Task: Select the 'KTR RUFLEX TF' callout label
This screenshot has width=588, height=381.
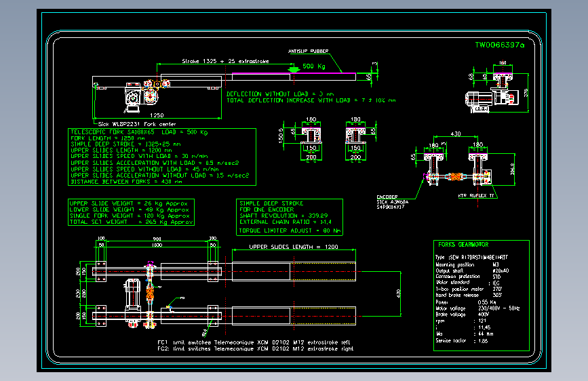Action: point(476,196)
